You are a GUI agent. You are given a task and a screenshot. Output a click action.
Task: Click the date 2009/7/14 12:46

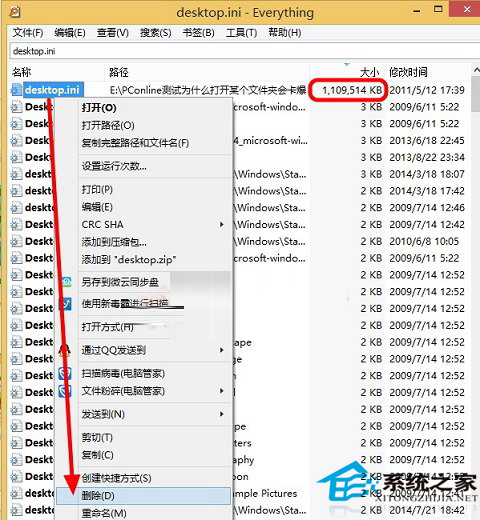click(x=427, y=208)
